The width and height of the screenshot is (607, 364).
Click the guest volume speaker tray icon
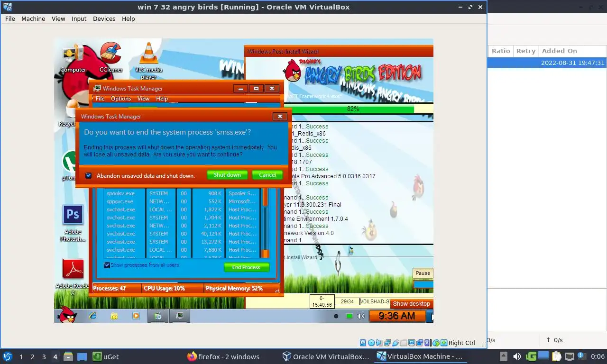click(361, 316)
